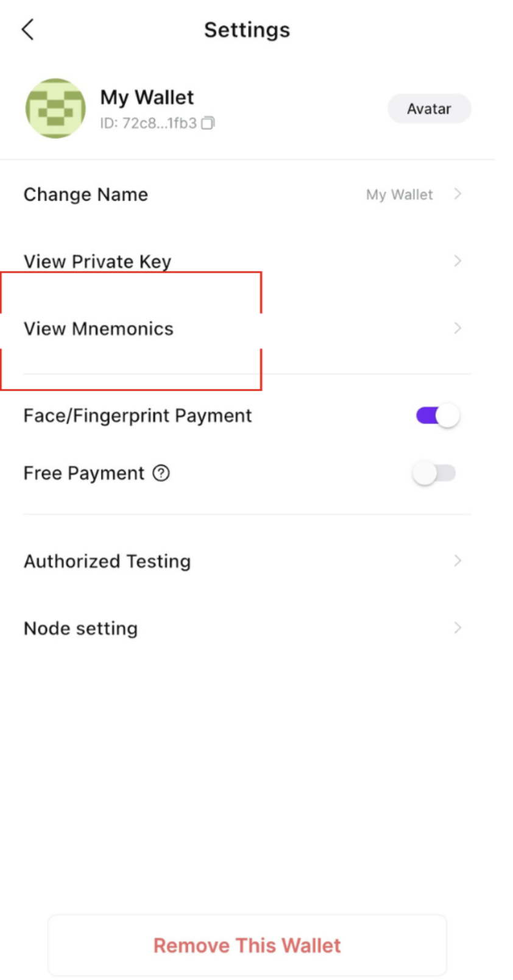The width and height of the screenshot is (513, 980).
Task: Open View Mnemonics using the chevron
Action: pyautogui.click(x=459, y=328)
